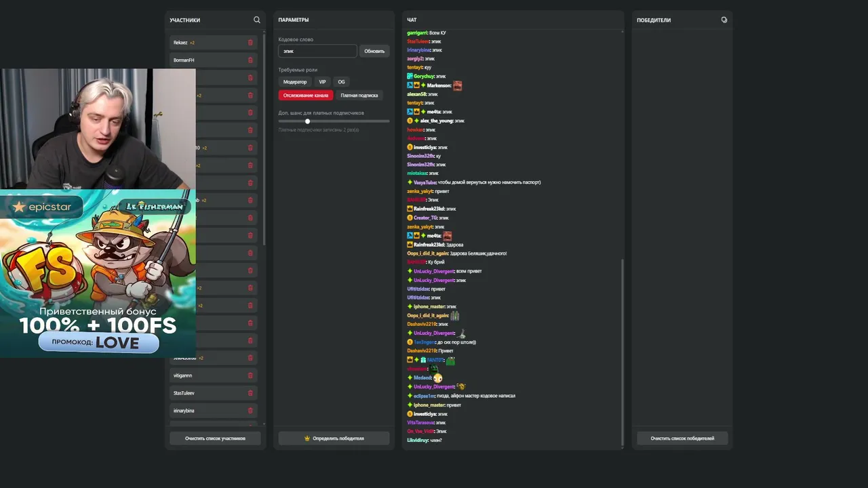This screenshot has width=868, height=488.
Task: Click chat username Creator_TG
Action: click(425, 218)
